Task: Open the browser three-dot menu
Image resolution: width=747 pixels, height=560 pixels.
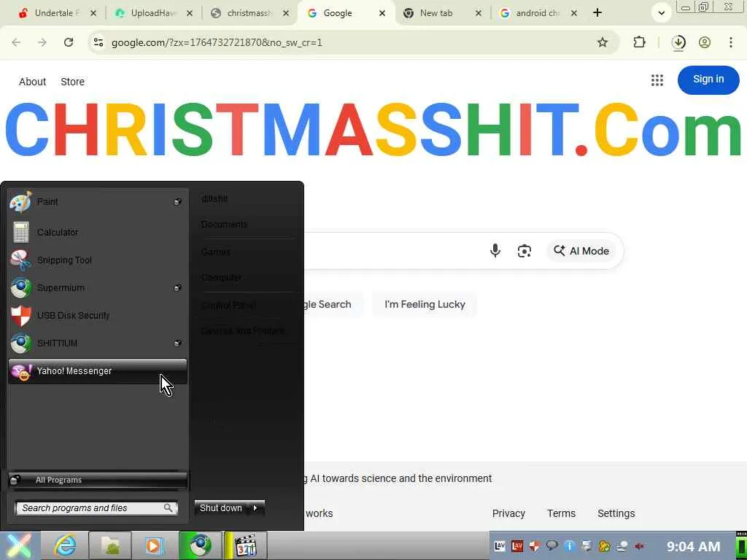Action: 731,42
